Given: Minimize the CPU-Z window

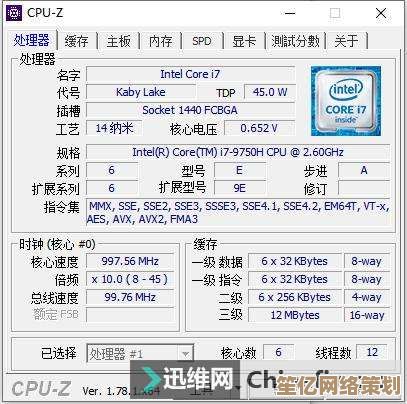Looking at the screenshot, I should [x=290, y=13].
